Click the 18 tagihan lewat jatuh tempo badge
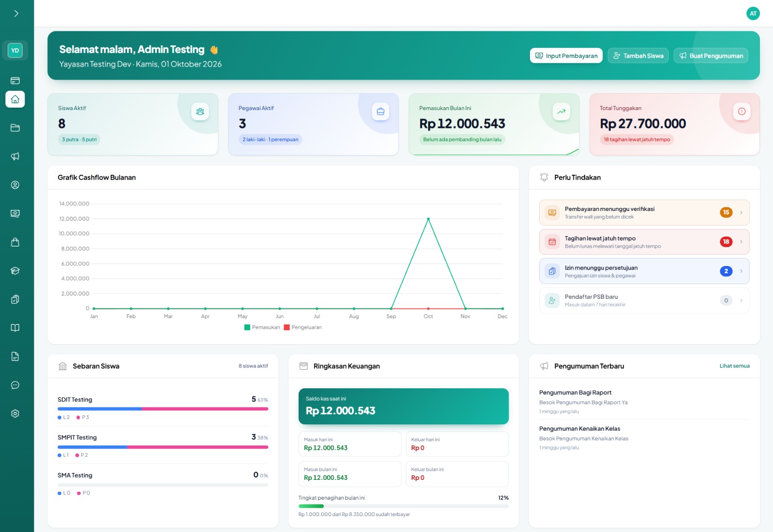The height and width of the screenshot is (532, 773). click(x=637, y=140)
